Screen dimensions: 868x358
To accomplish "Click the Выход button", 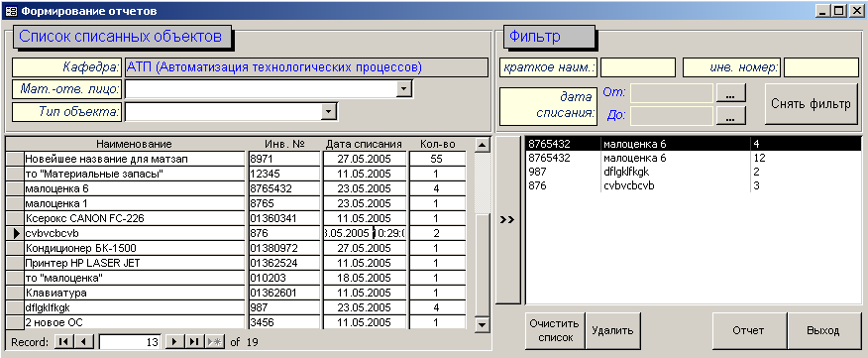I will (823, 331).
